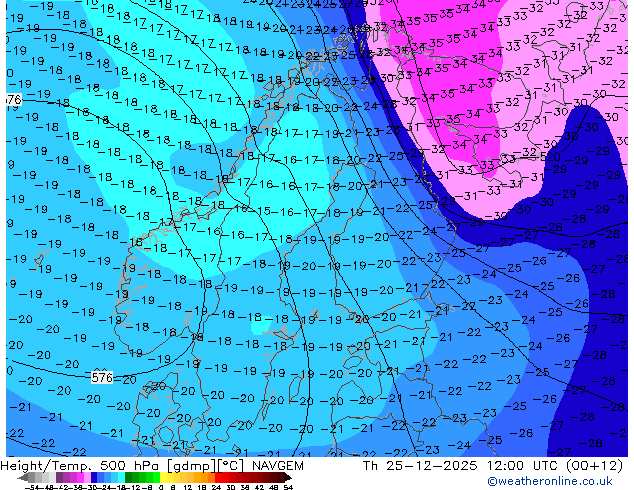The image size is (634, 490).
Task: Click the dark maroon right arrow of legend
Action: pos(288,477)
